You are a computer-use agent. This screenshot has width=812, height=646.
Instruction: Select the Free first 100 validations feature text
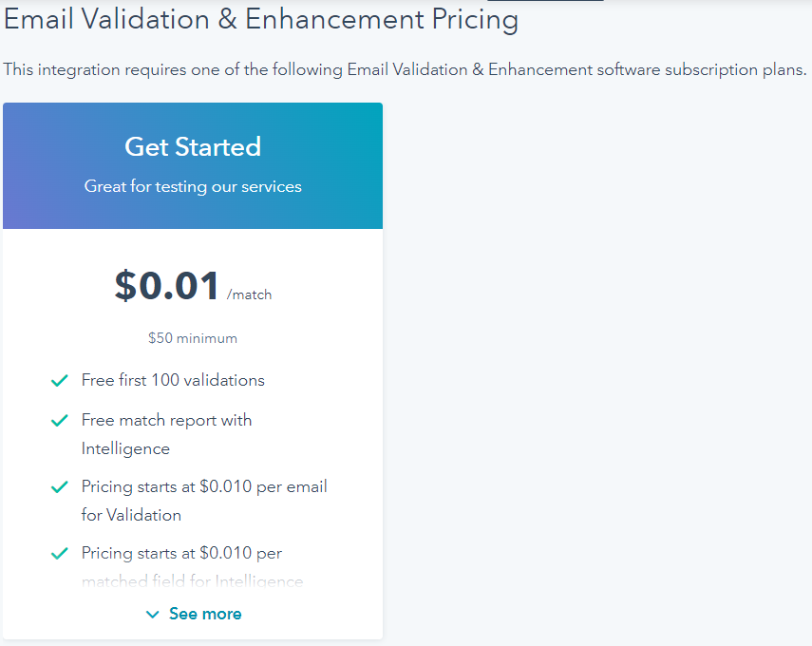click(173, 380)
